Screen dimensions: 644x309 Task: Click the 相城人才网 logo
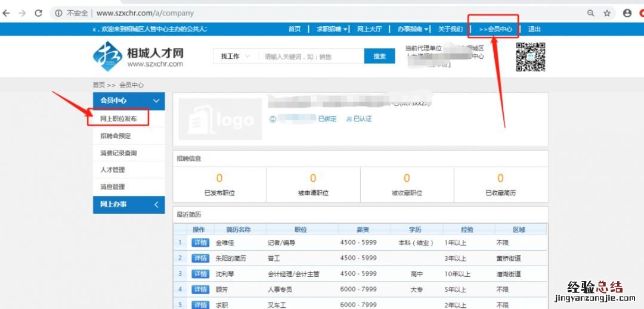(138, 57)
